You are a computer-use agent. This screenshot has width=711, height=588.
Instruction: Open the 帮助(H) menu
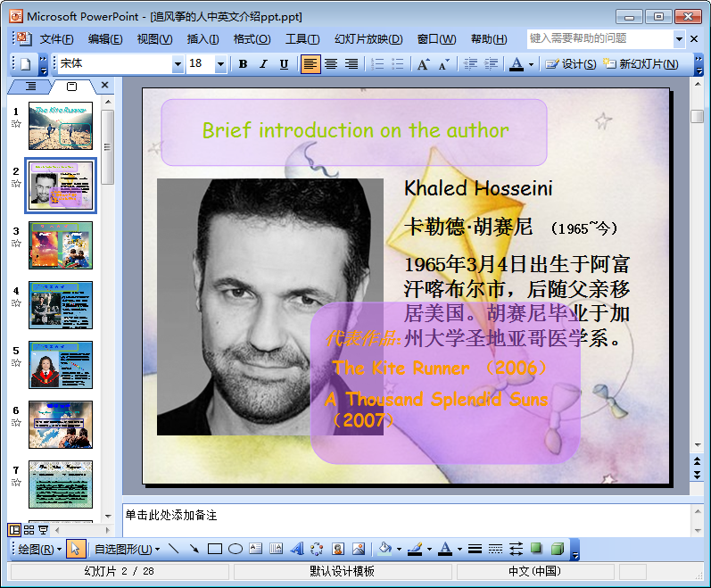tap(489, 39)
